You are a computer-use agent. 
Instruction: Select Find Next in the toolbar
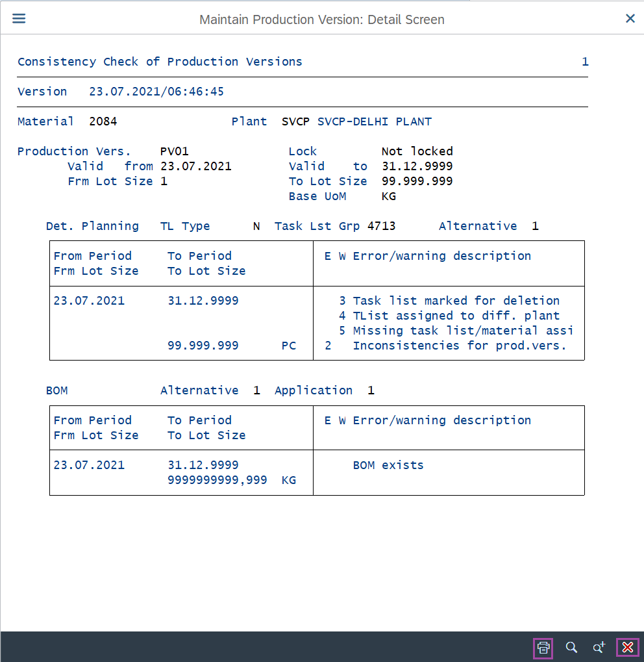599,648
